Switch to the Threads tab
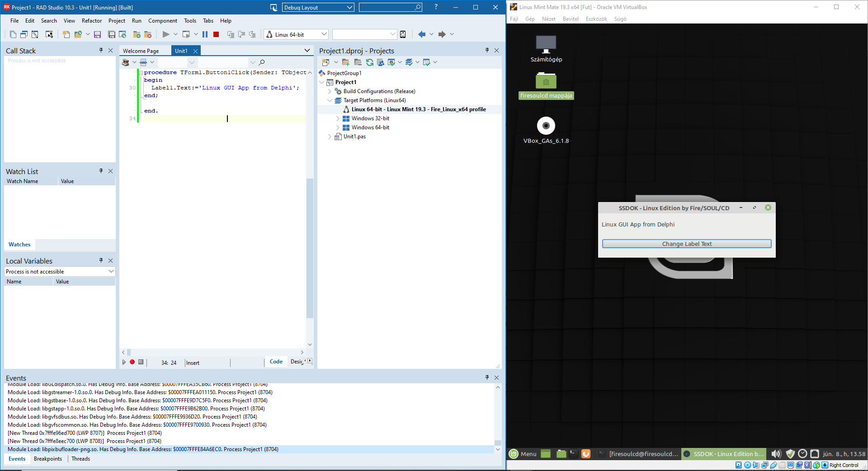This screenshot has height=471, width=868. (81, 459)
